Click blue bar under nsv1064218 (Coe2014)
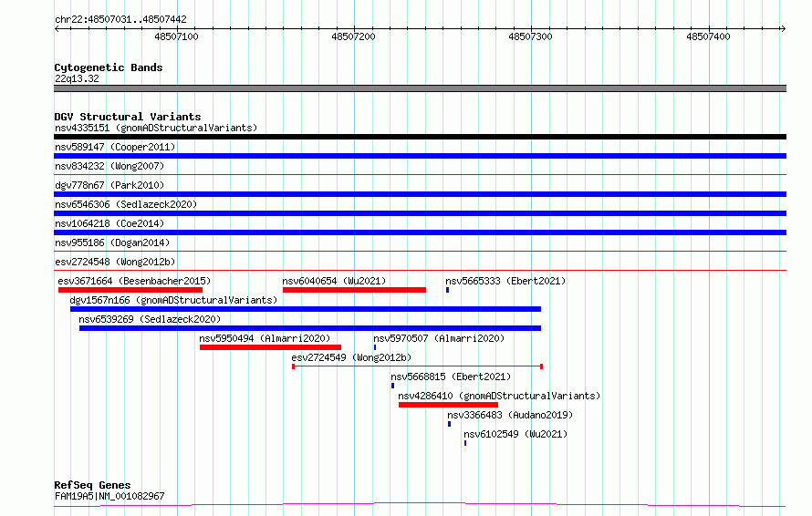 click(420, 232)
